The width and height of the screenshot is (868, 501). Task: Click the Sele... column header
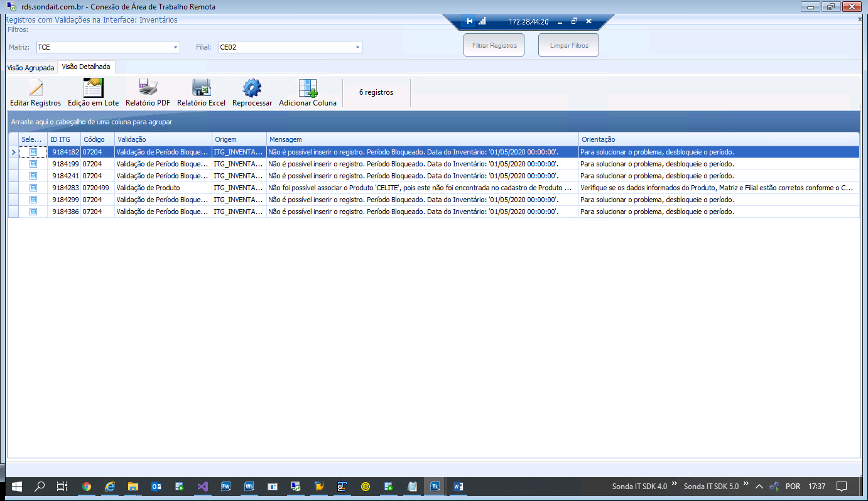(x=33, y=139)
